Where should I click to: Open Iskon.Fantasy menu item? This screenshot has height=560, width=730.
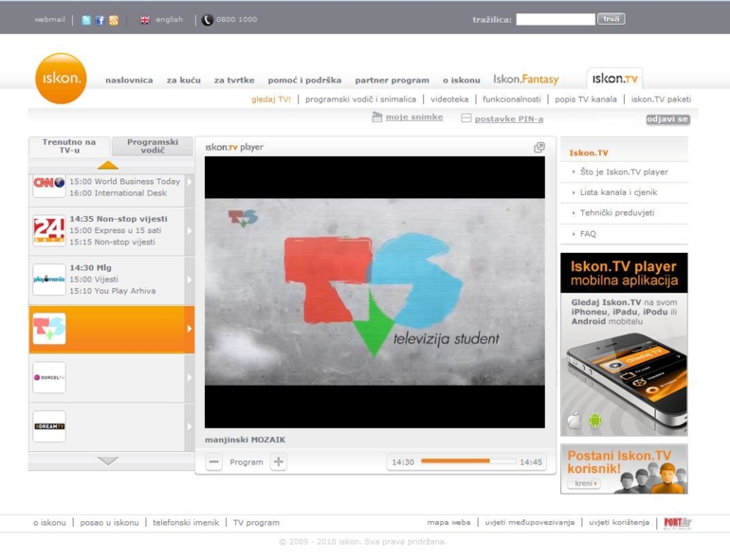[525, 80]
